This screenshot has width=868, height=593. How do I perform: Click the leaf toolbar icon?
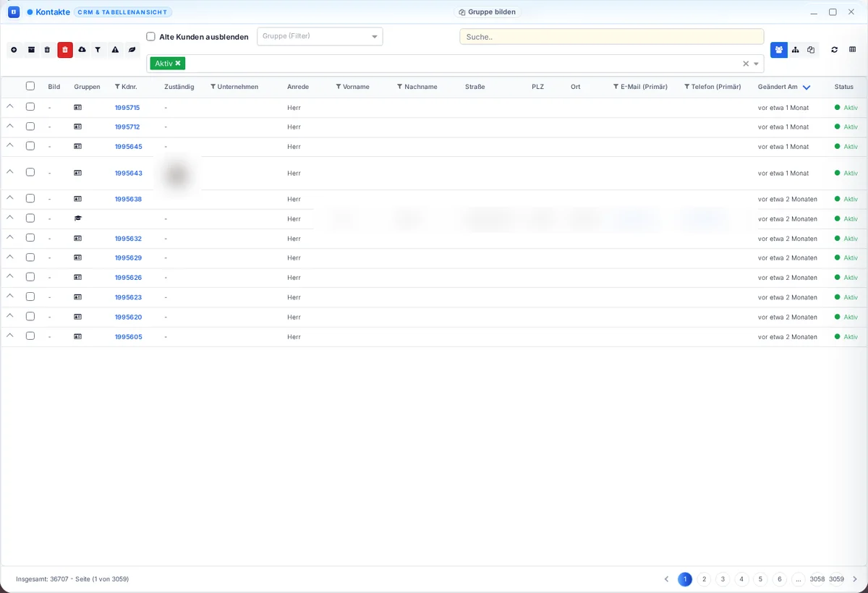[x=132, y=50]
